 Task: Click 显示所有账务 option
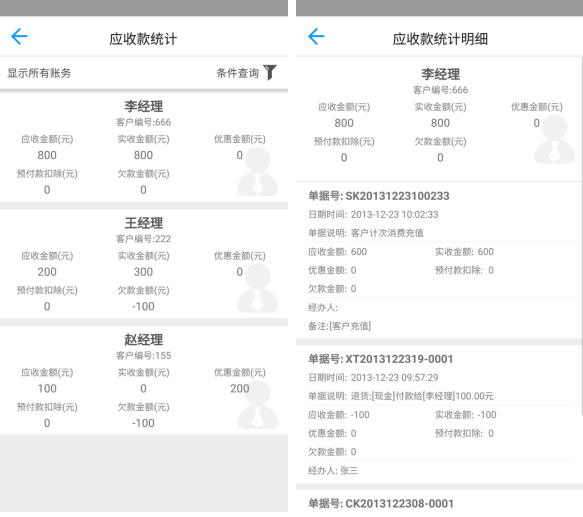(x=39, y=73)
